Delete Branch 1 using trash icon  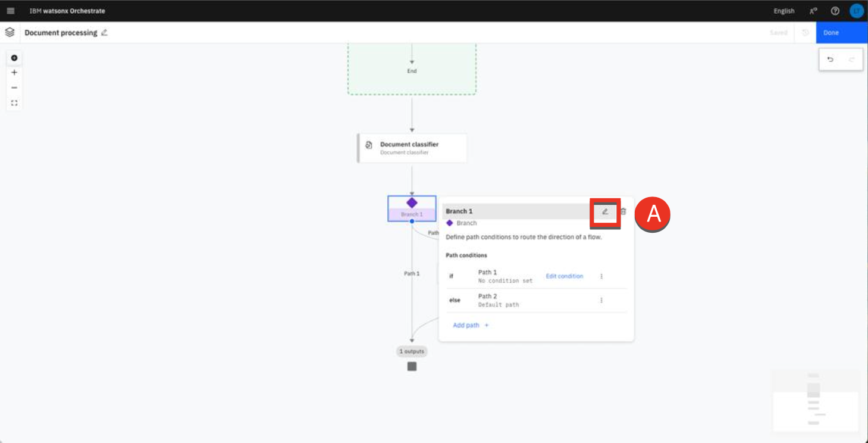pyautogui.click(x=623, y=211)
